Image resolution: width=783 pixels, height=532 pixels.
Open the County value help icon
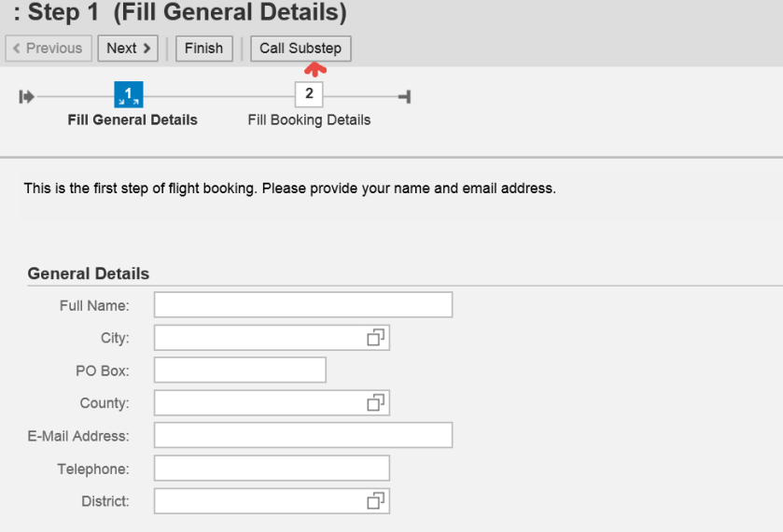(376, 403)
